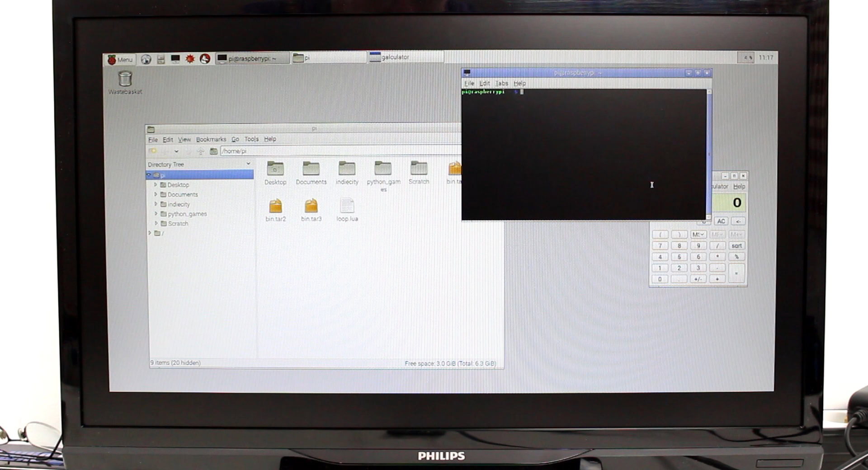Open the Go menu in file manager
The image size is (868, 470).
(235, 139)
